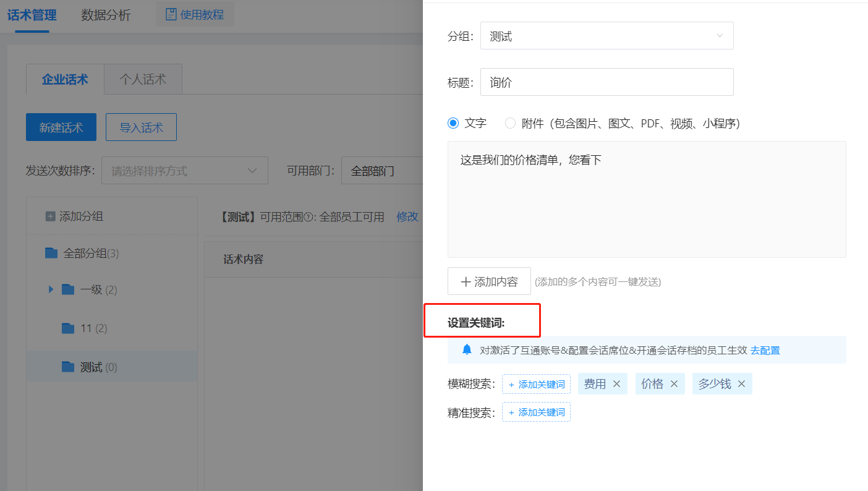The image size is (868, 491).
Task: Click the plus icon beside 添加分组
Action: point(51,216)
